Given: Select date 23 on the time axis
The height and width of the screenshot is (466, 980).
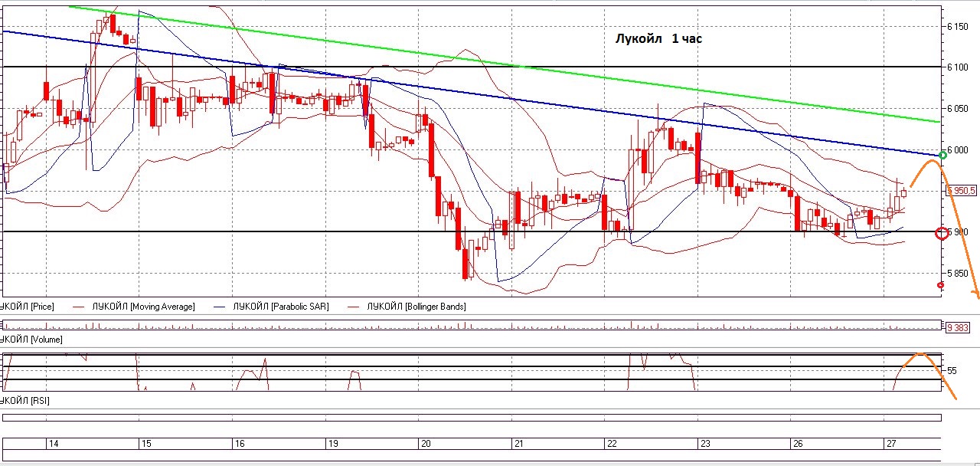Looking at the screenshot, I should (705, 444).
